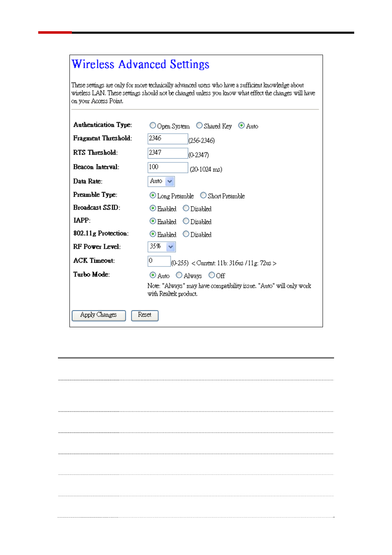Enable IAPP
Screen dimensions: 392x555
(x=153, y=221)
